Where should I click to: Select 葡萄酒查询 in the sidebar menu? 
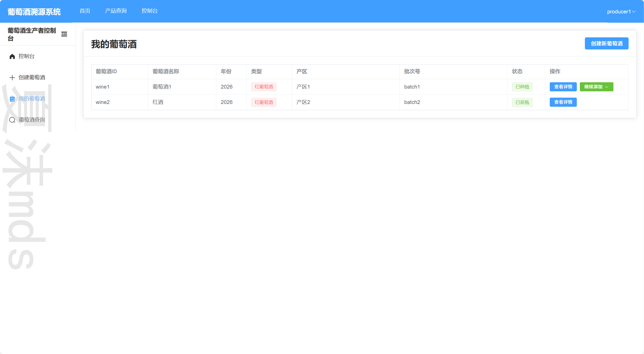(x=32, y=120)
